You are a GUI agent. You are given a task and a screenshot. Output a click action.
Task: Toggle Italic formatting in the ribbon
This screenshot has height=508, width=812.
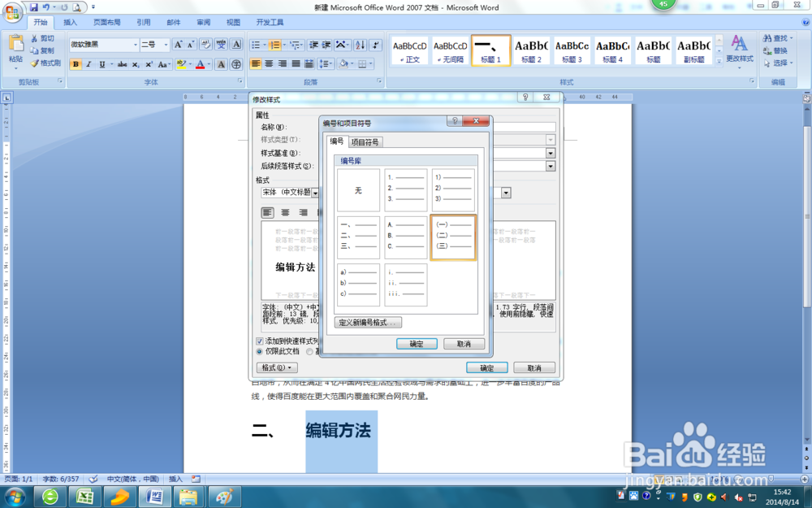click(89, 64)
